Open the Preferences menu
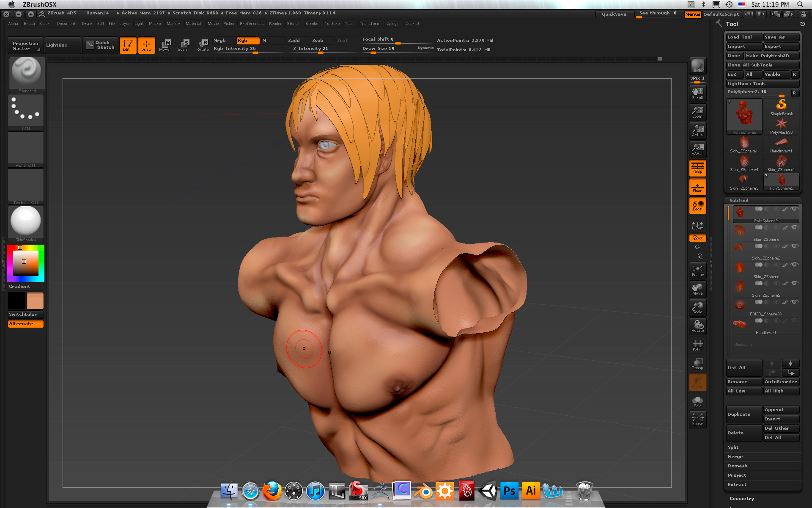 [252, 24]
